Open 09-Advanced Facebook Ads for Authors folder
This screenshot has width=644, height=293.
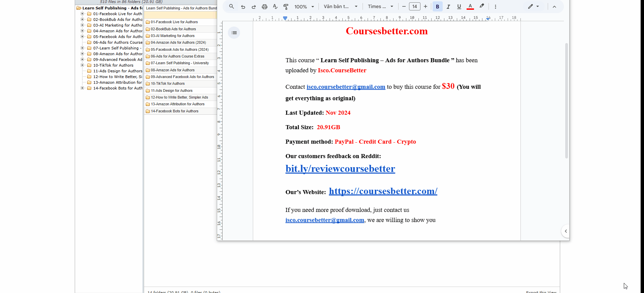(x=182, y=77)
